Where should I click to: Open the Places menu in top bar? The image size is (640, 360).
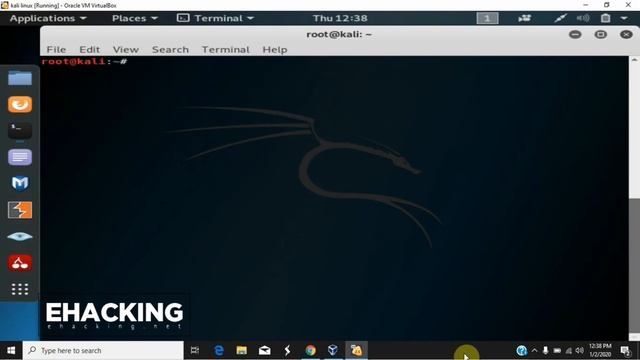click(x=135, y=18)
